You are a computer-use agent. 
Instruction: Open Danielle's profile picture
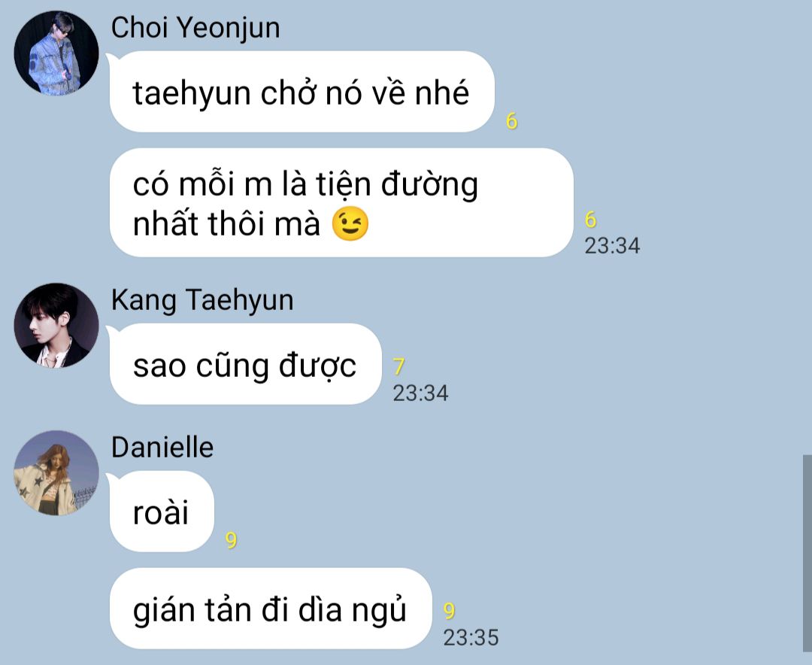click(x=56, y=472)
